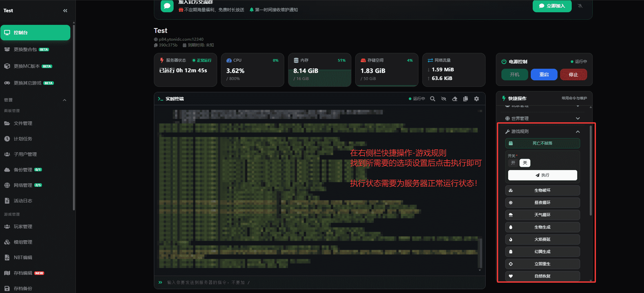Click the storage space drive icon
644x293 pixels.
tap(363, 60)
